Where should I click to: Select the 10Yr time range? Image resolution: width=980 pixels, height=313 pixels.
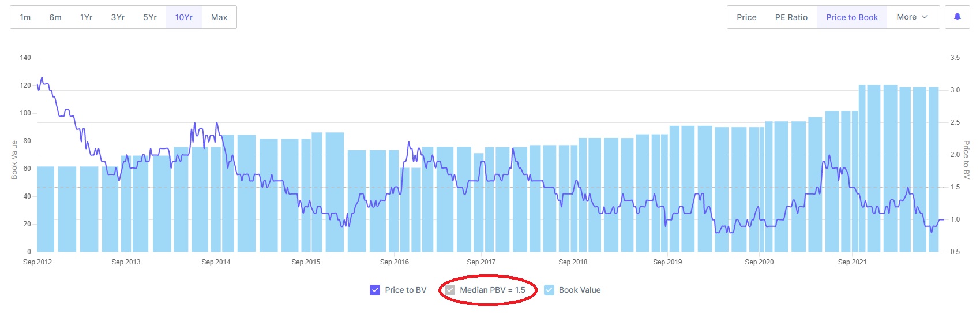coord(184,17)
